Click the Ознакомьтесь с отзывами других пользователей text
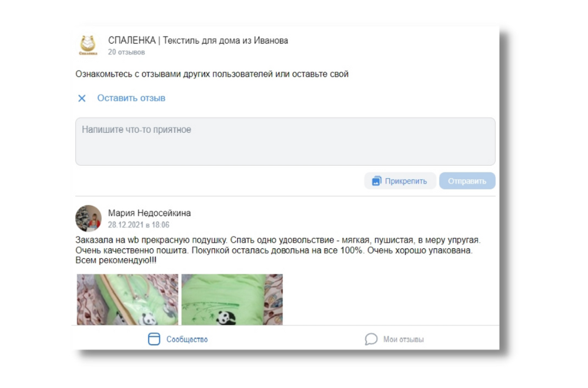The width and height of the screenshot is (588, 388). pyautogui.click(x=212, y=74)
